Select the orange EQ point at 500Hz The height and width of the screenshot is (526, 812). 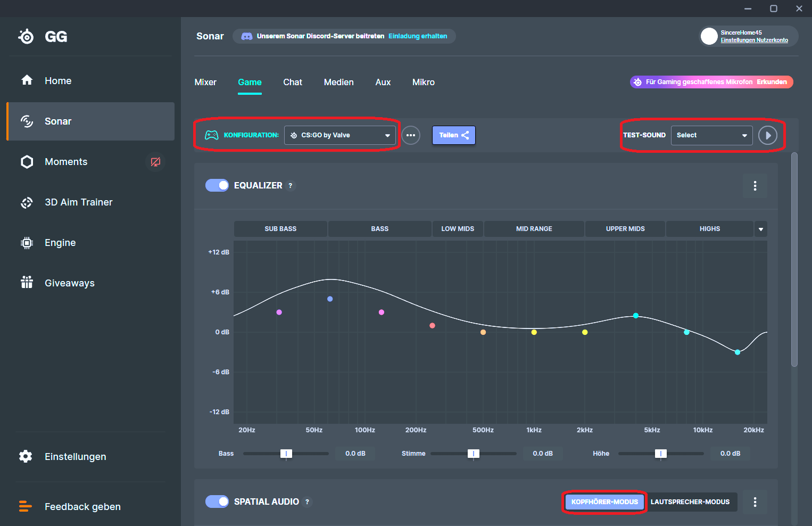(483, 332)
